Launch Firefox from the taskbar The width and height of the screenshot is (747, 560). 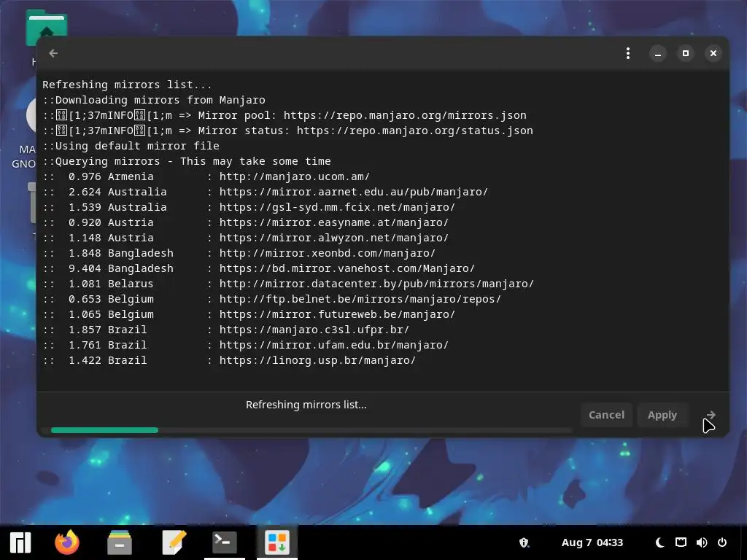[x=67, y=542]
